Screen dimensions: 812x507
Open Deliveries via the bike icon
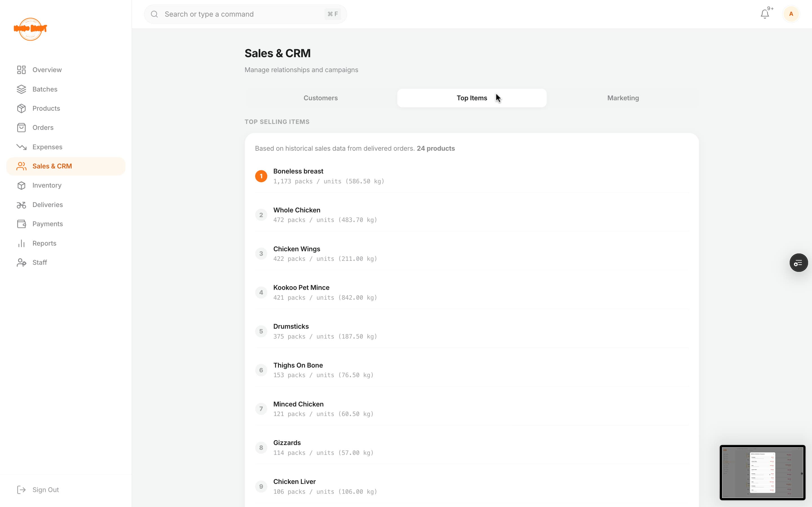point(21,204)
